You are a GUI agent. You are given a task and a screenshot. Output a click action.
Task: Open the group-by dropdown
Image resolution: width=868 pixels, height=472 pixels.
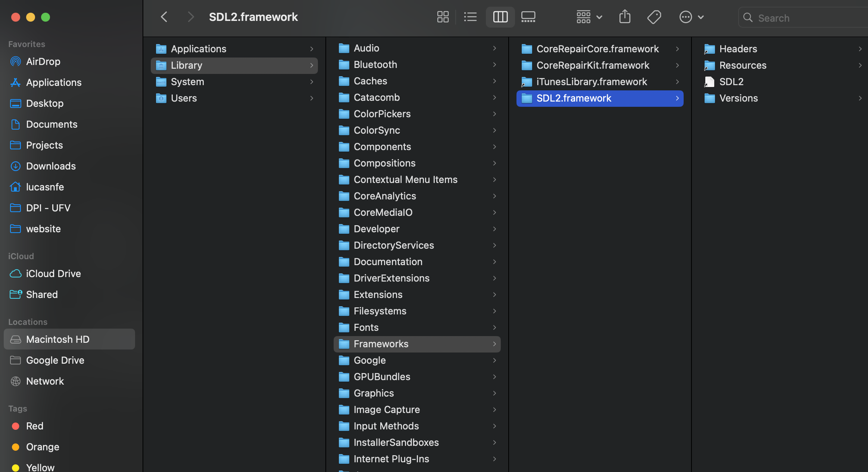589,17
